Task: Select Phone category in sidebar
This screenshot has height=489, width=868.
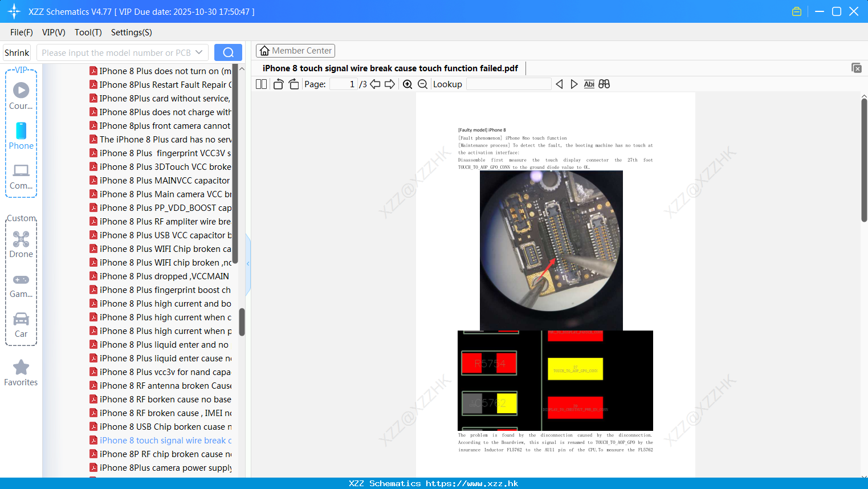Action: 21,136
